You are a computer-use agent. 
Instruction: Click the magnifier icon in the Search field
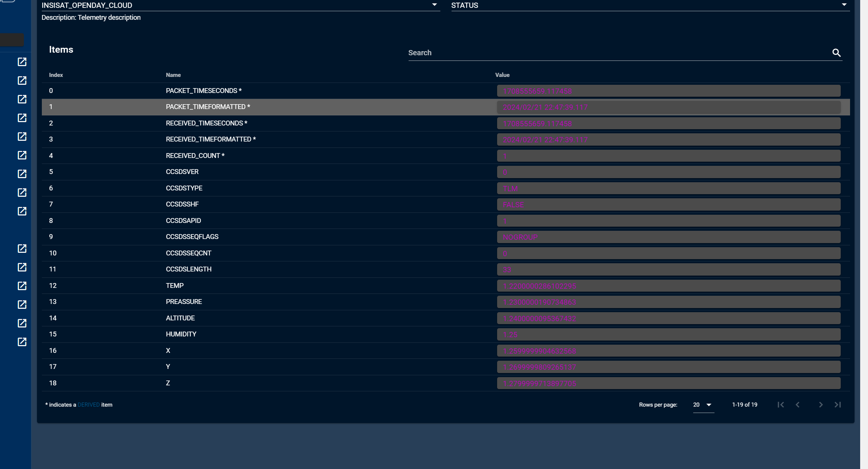click(836, 53)
